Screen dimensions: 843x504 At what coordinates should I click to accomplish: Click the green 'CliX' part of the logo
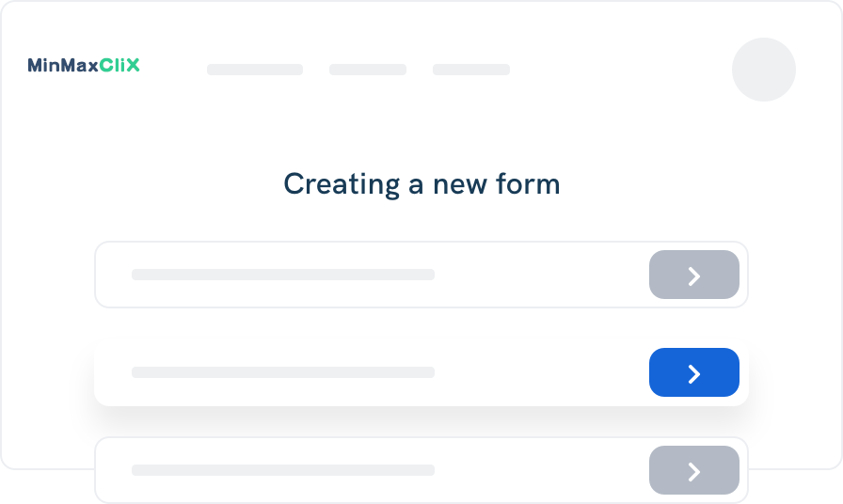pyautogui.click(x=119, y=66)
